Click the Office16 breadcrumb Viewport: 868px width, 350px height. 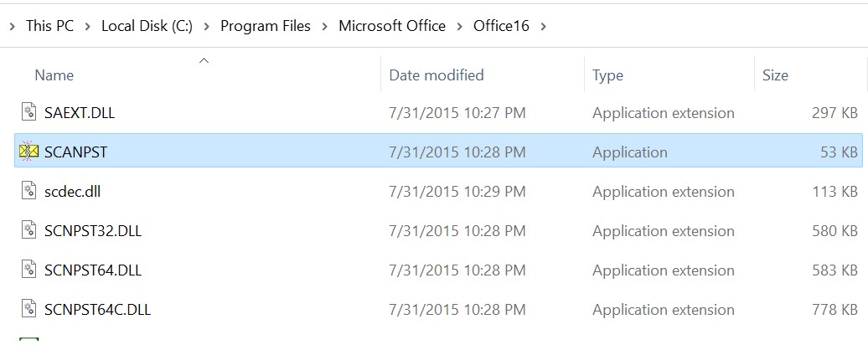501,26
